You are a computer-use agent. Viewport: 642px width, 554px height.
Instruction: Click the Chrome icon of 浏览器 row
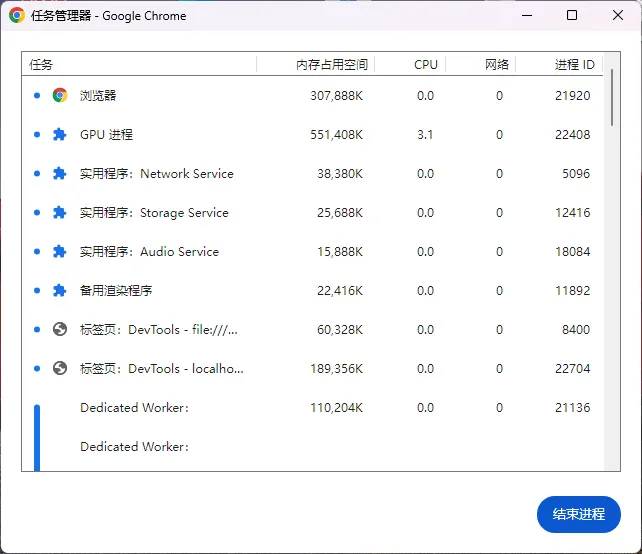[60, 95]
